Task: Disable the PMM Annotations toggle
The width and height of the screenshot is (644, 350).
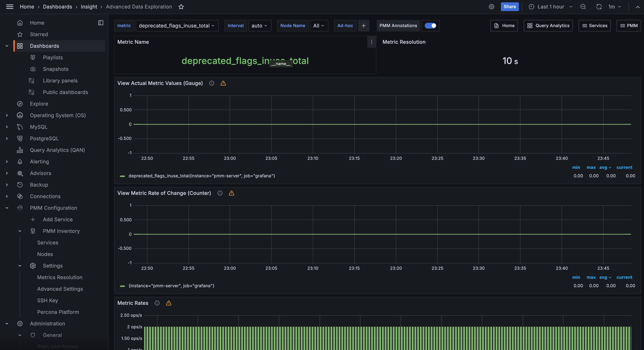Action: 430,25
